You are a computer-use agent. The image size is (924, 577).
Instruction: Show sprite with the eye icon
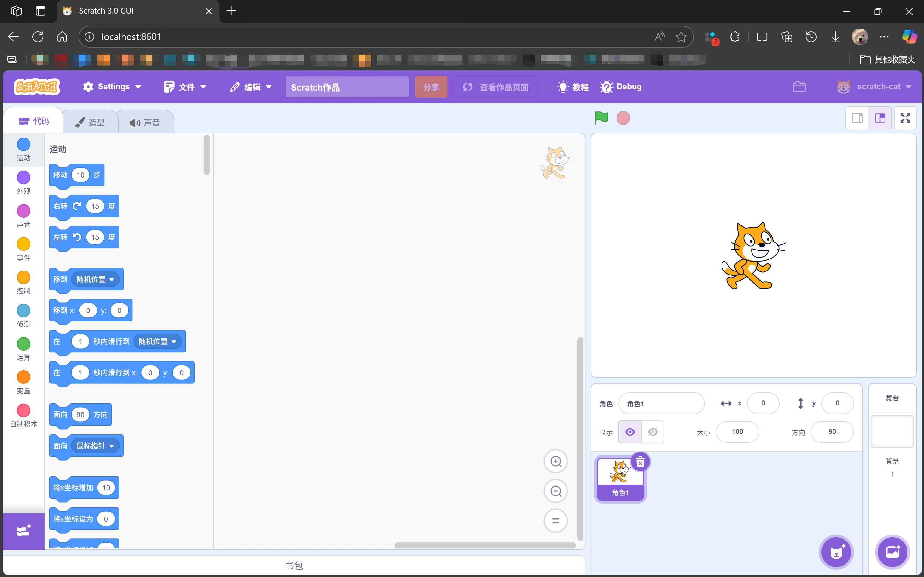(x=630, y=432)
